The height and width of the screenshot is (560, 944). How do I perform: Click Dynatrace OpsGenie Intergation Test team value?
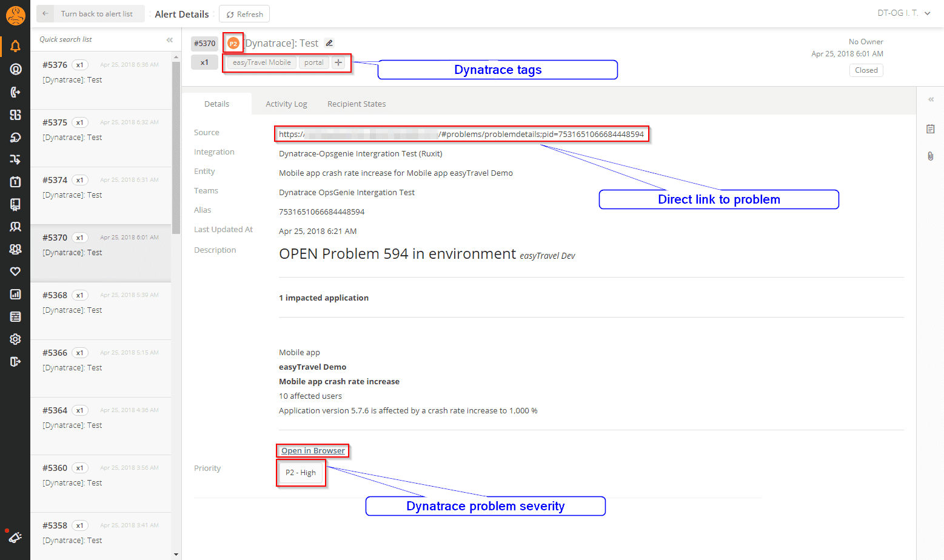[347, 192]
